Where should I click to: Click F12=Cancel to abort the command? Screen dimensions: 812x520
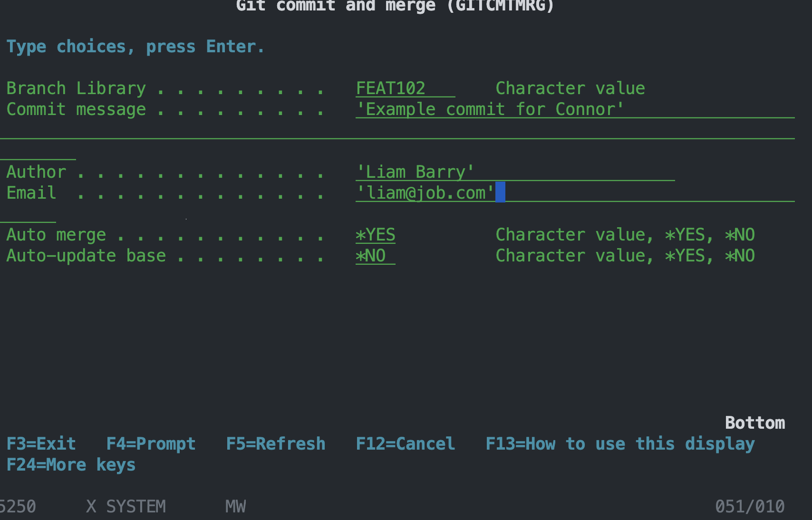[405, 443]
